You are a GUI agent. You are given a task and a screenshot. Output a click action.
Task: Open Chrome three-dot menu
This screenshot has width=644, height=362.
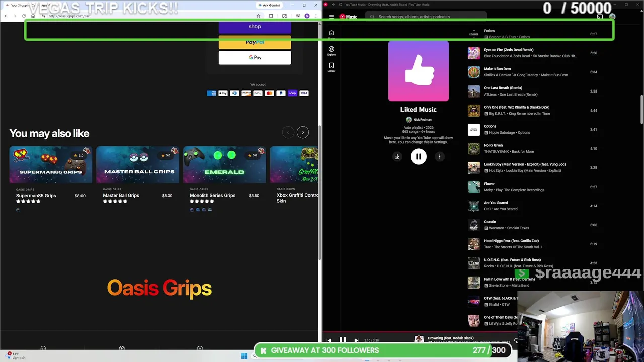pyautogui.click(x=316, y=16)
